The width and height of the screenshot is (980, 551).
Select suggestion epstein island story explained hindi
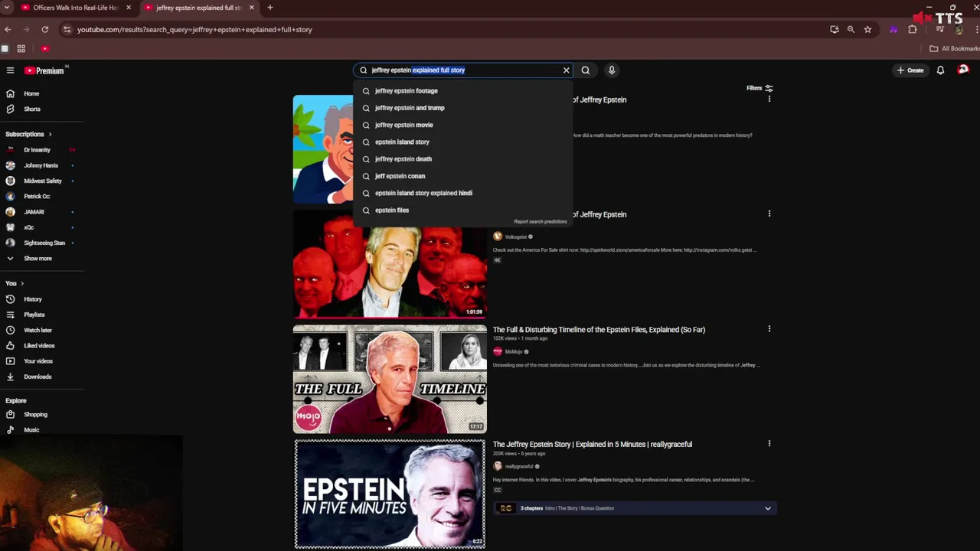click(462, 193)
